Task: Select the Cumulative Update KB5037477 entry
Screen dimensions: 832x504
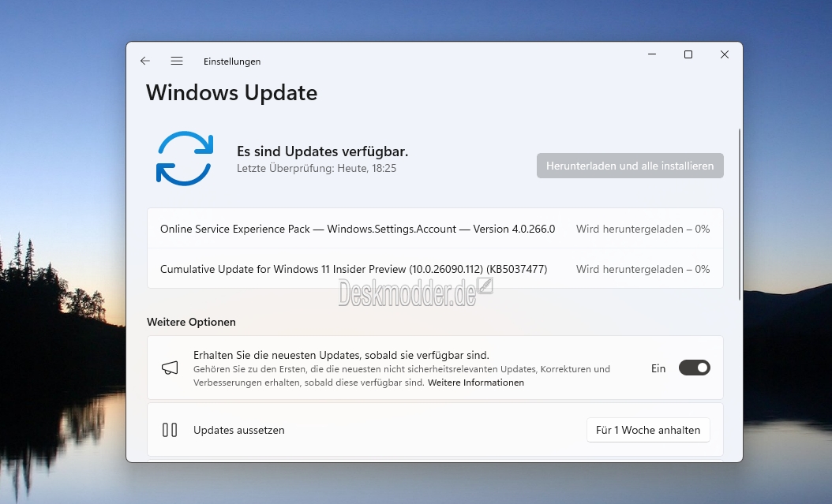Action: click(435, 269)
